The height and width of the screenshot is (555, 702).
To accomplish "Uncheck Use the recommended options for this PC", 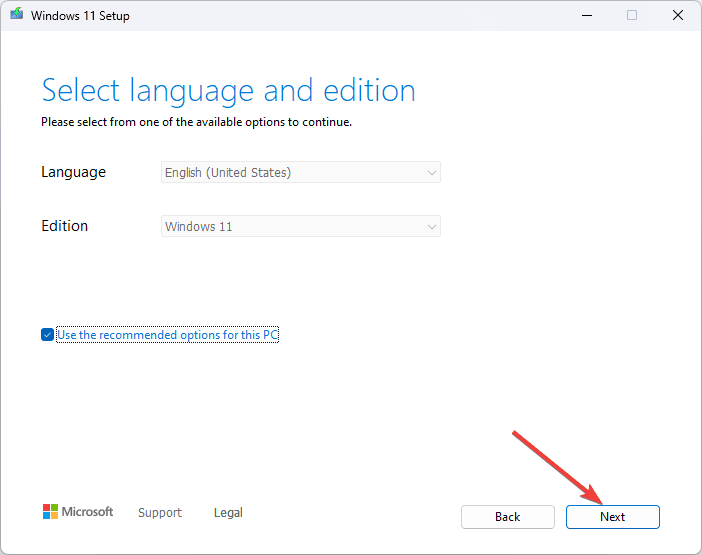I will point(47,335).
